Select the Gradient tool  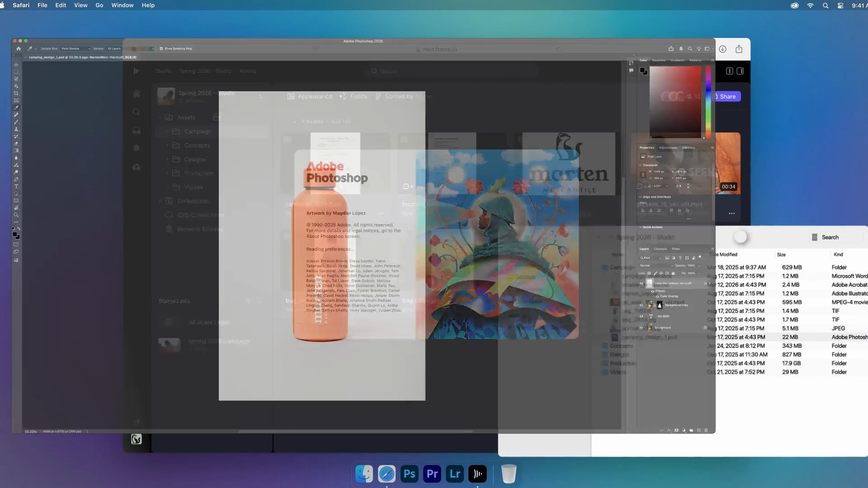point(16,150)
